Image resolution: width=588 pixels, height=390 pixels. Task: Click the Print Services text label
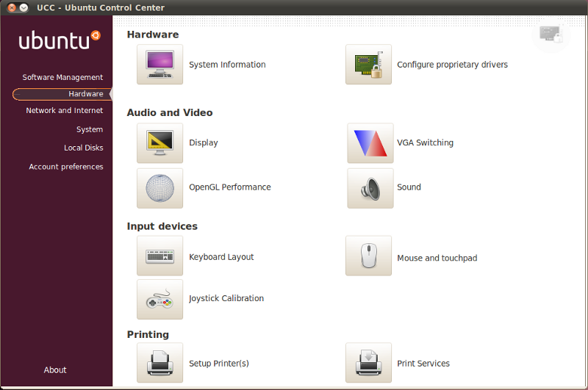423,363
